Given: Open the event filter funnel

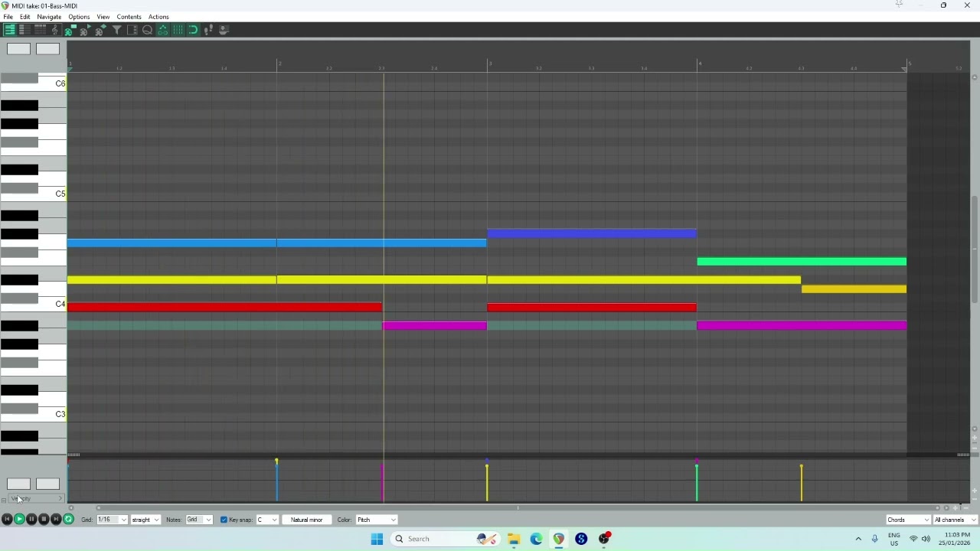Looking at the screenshot, I should [116, 30].
